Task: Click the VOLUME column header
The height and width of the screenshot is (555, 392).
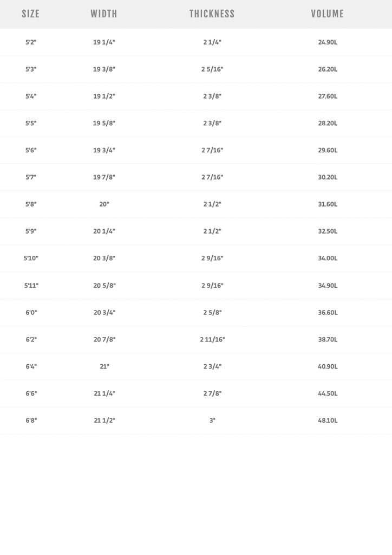Action: coord(328,14)
